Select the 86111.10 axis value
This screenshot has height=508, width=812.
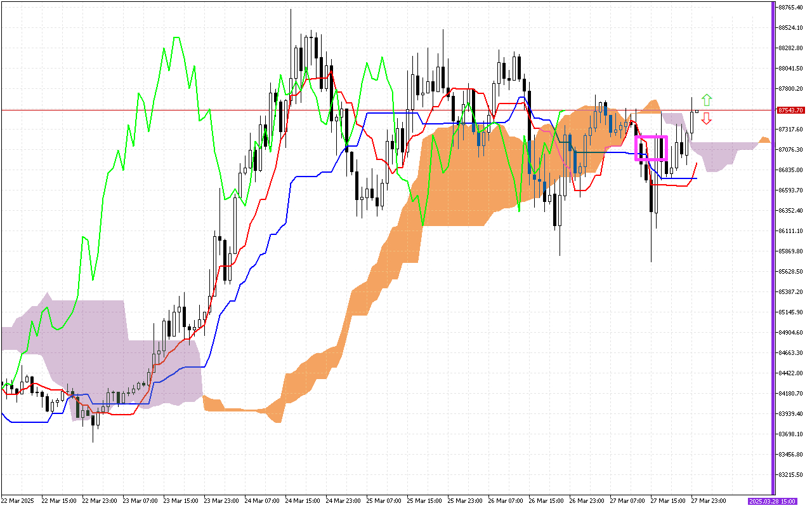[790, 231]
